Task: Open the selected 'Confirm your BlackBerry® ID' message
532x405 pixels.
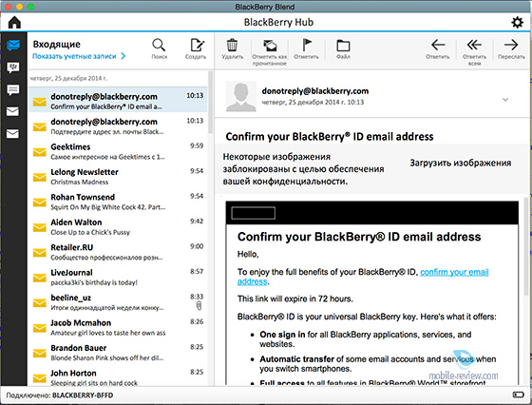Action: point(118,100)
